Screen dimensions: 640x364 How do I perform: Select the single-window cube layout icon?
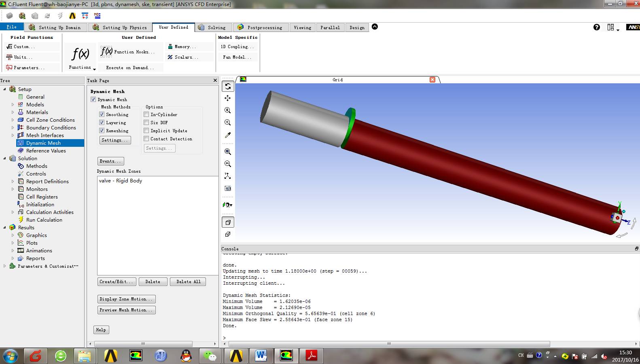[x=228, y=222]
